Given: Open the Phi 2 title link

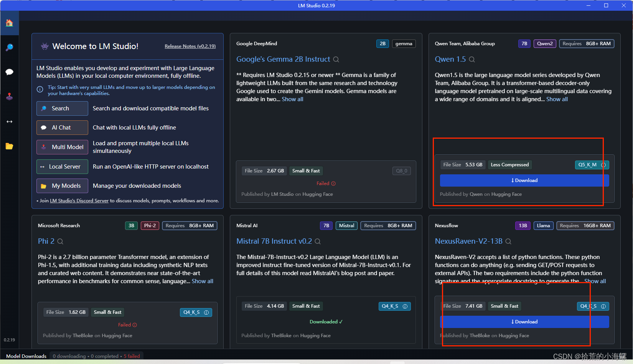Looking at the screenshot, I should point(46,241).
